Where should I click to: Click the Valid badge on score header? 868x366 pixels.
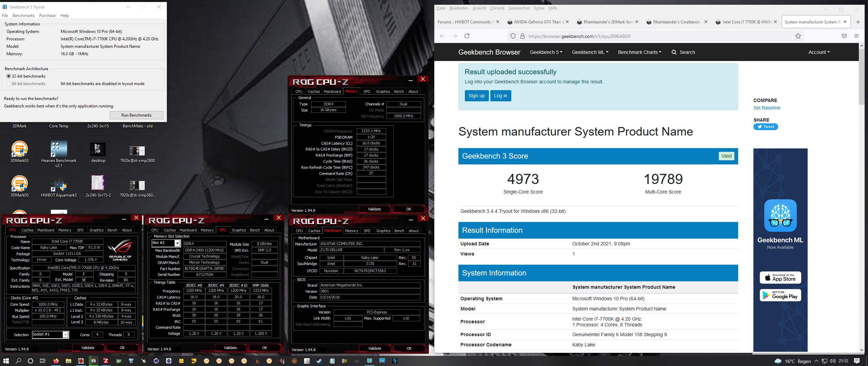[726, 156]
